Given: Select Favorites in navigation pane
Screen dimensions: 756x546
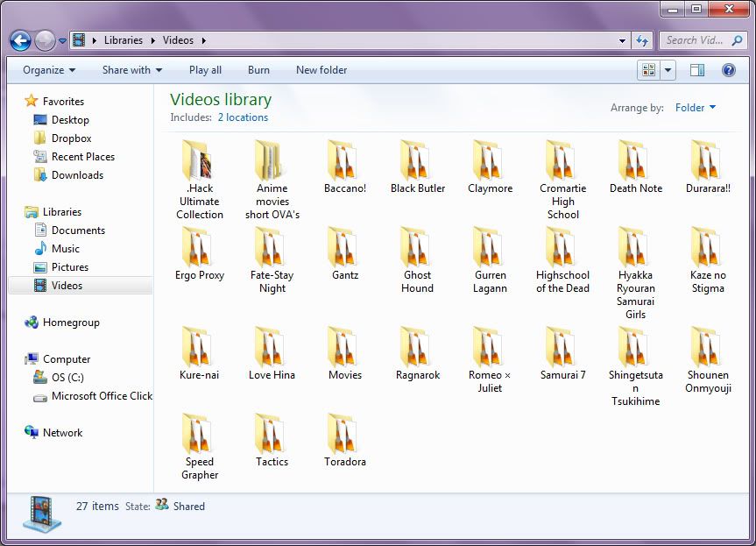Looking at the screenshot, I should [54, 102].
